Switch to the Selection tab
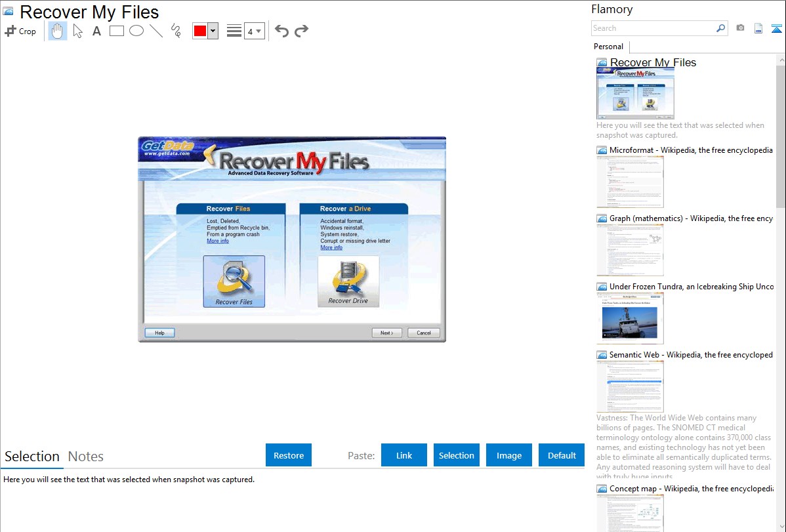The height and width of the screenshot is (532, 786). pyautogui.click(x=32, y=457)
